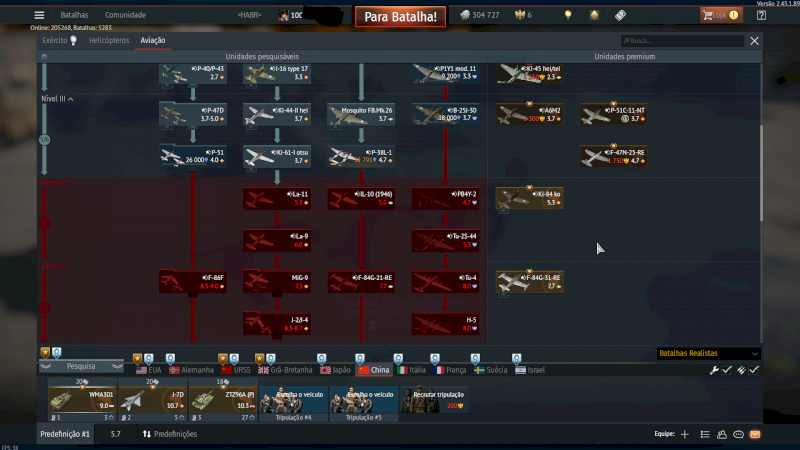Click the research tree vertical scrollbar
Screen dimensions: 800x450
762,173
